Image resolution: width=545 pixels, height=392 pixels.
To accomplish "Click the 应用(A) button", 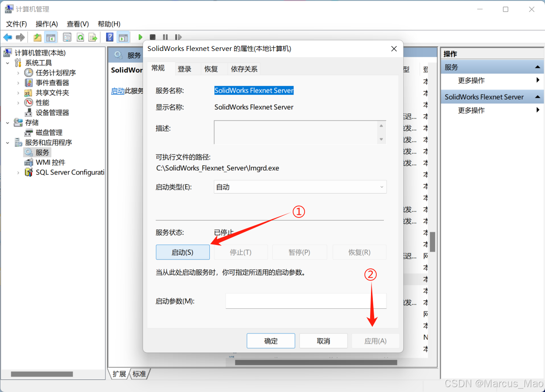I will pyautogui.click(x=375, y=341).
